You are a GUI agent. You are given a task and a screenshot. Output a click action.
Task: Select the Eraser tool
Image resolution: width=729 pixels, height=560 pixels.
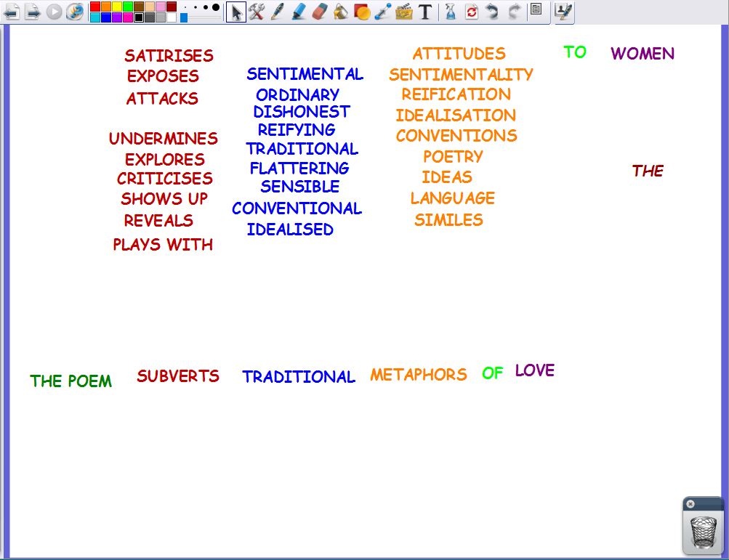319,12
